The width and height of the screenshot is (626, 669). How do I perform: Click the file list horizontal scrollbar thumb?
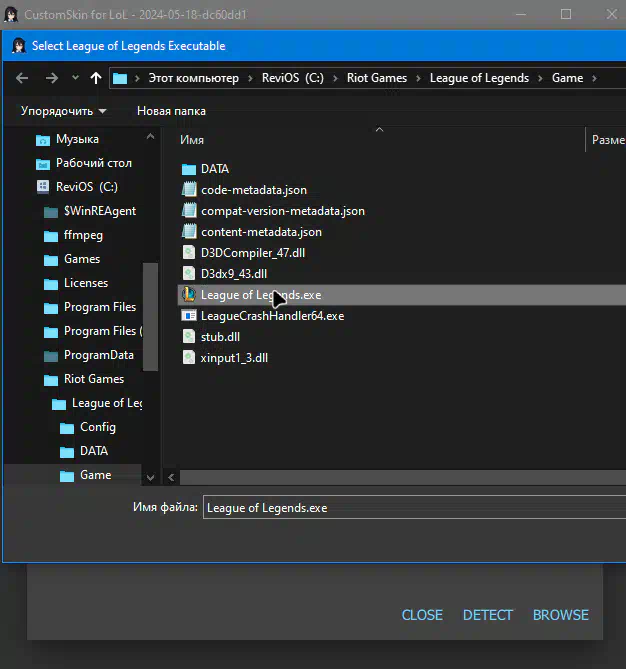click(x=403, y=477)
